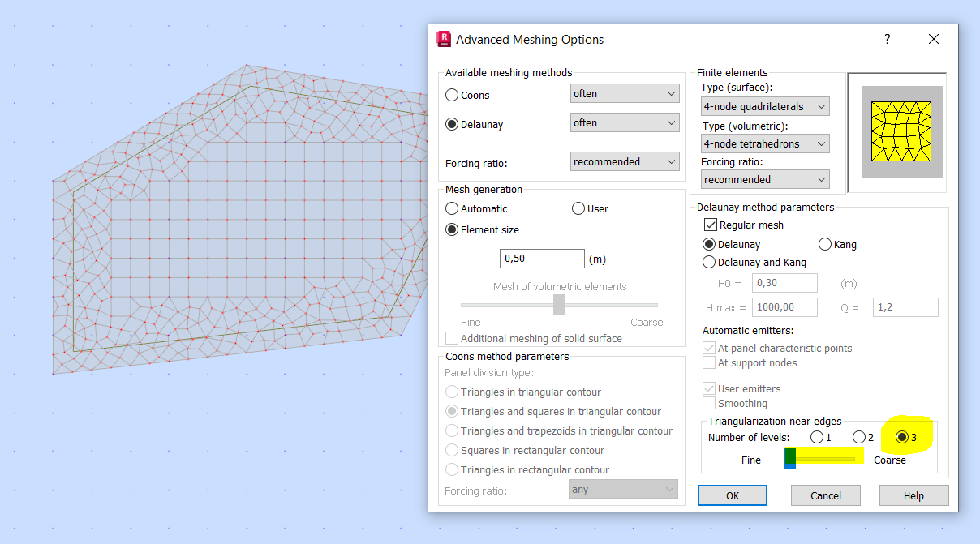This screenshot has height=544, width=980.
Task: Switch triangularization levels to 1
Action: pos(817,436)
